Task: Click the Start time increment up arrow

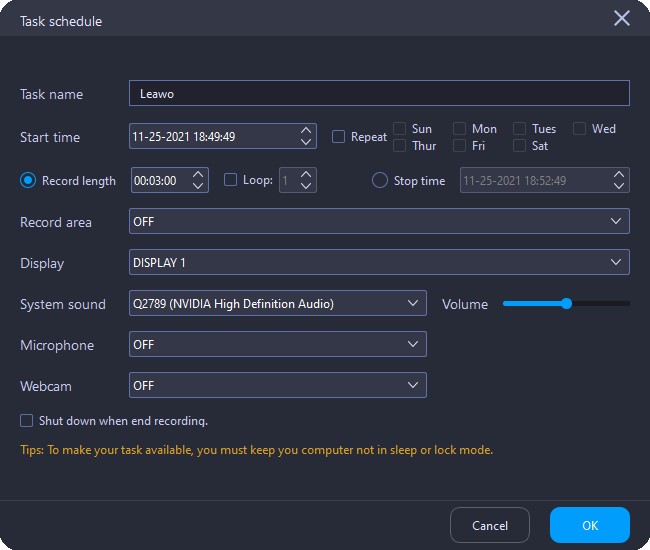Action: click(305, 130)
